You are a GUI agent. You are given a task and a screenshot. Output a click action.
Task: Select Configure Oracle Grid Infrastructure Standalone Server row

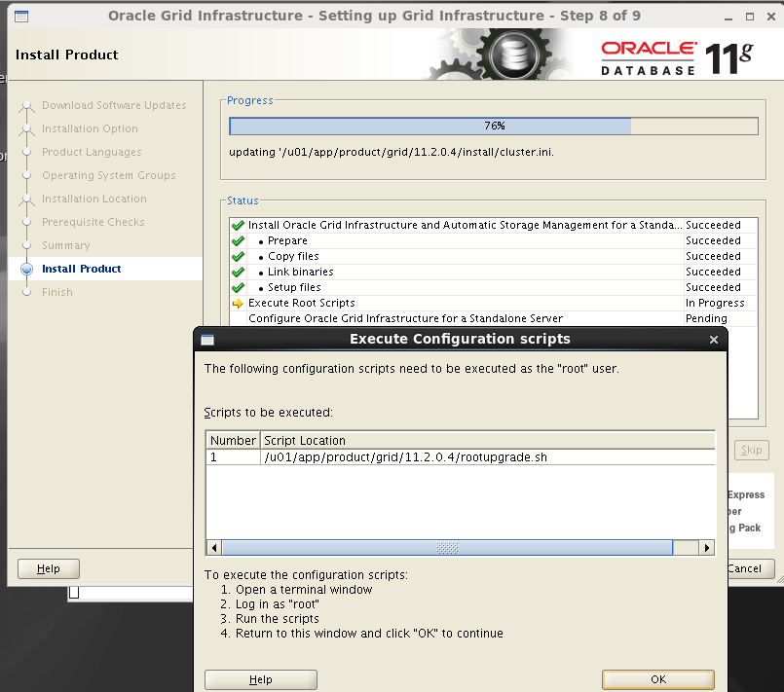pyautogui.click(x=494, y=318)
